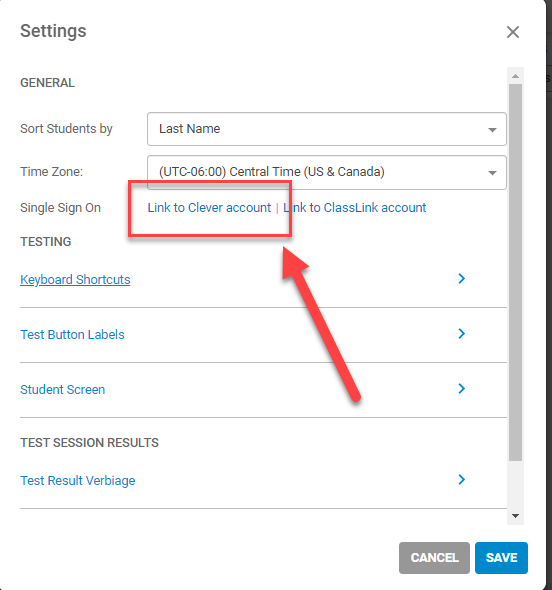Click the Time Zone dropdown arrow

pyautogui.click(x=492, y=173)
